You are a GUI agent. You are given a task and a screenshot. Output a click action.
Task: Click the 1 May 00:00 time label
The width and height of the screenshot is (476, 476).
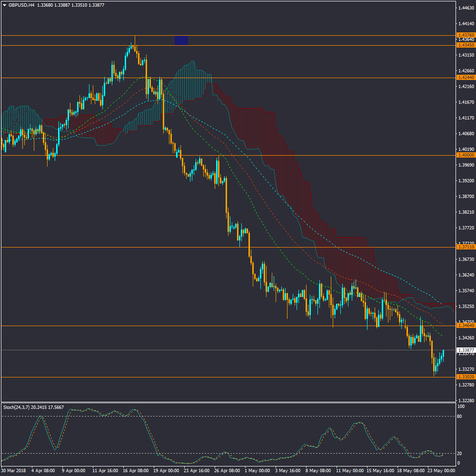(256, 470)
